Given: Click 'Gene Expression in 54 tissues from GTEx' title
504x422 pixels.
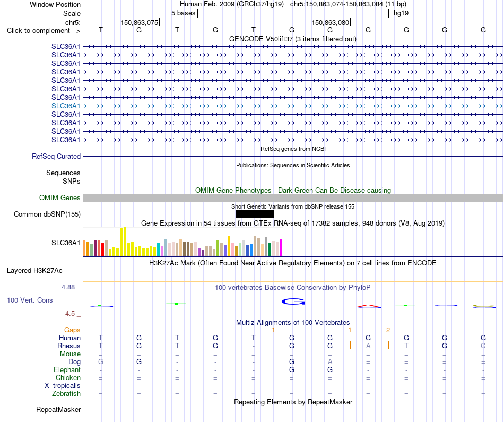Looking at the screenshot, I should [293, 223].
